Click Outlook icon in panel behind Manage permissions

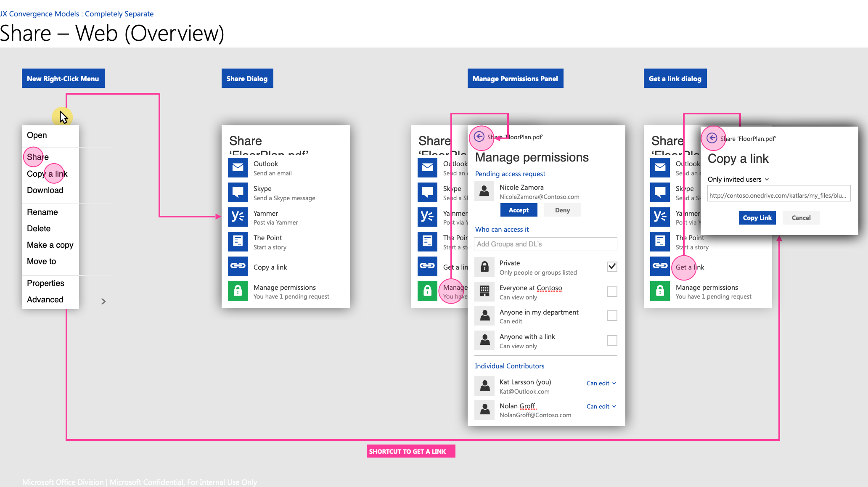427,167
